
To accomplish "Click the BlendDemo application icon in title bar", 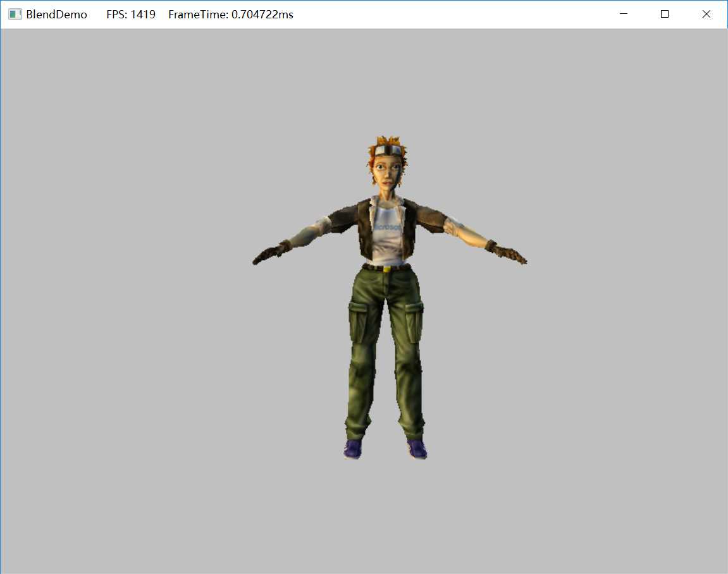I will pos(15,15).
